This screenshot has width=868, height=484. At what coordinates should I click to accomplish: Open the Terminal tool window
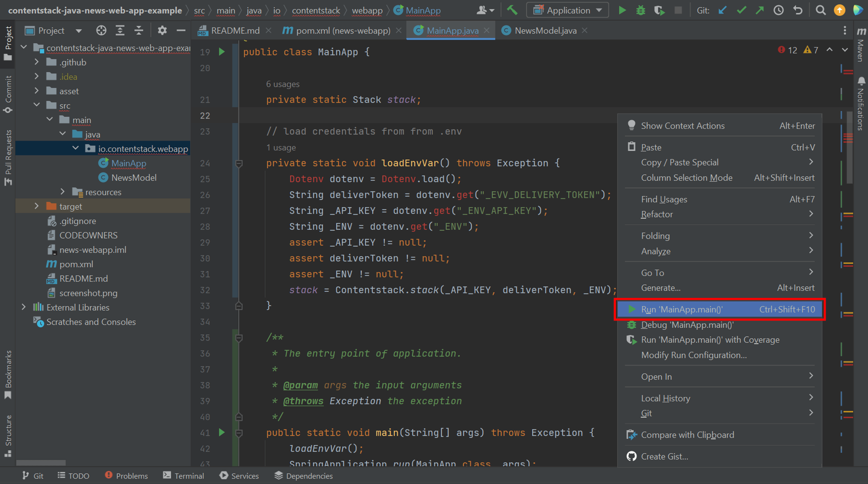183,476
